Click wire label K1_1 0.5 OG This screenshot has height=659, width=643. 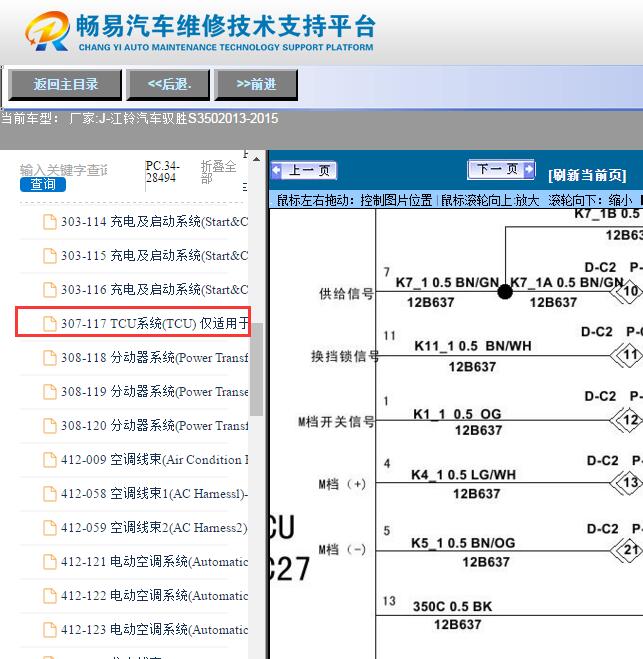(x=457, y=414)
